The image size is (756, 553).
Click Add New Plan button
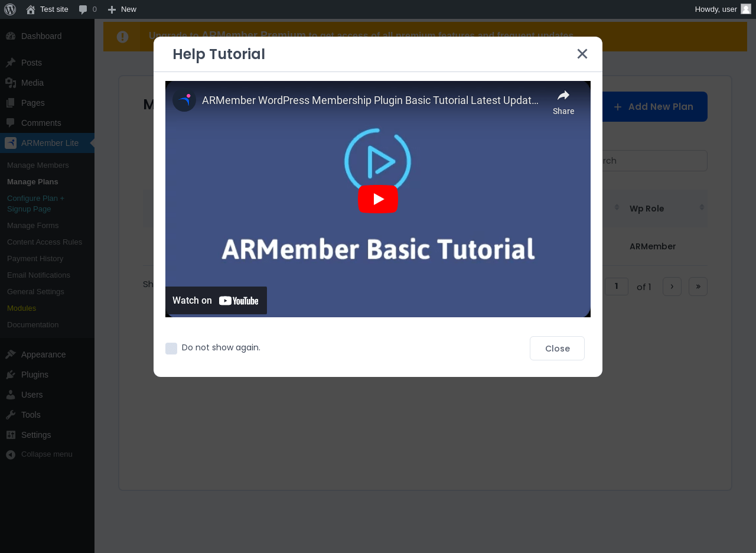pyautogui.click(x=654, y=106)
